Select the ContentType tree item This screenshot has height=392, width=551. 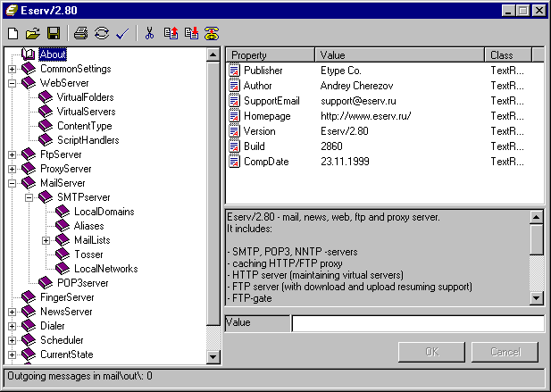(84, 126)
